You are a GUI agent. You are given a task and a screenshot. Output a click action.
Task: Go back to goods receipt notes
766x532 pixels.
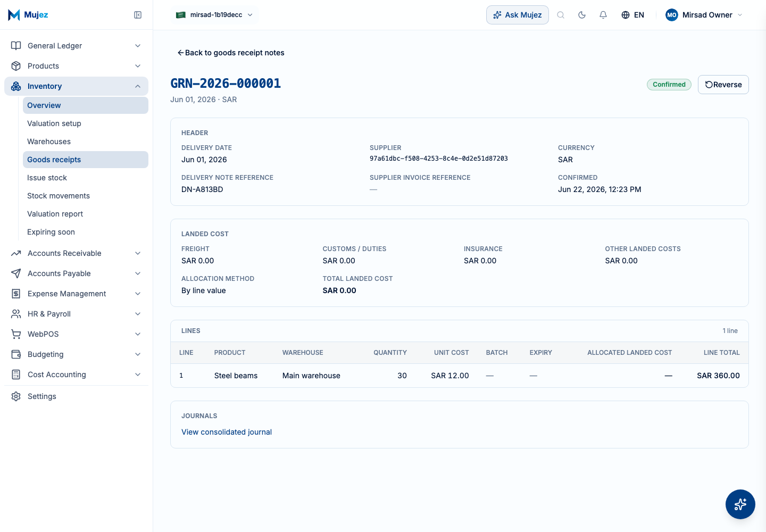[231, 53]
